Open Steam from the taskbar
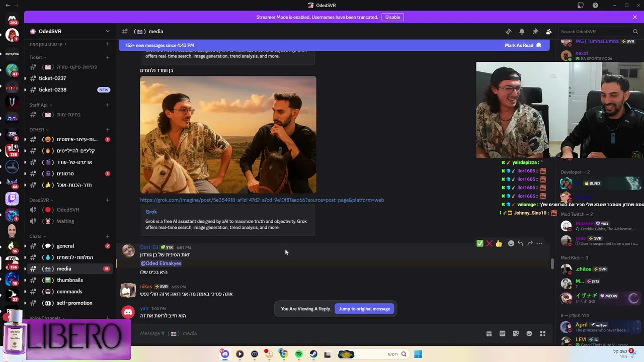The height and width of the screenshot is (362, 644). tap(313, 354)
